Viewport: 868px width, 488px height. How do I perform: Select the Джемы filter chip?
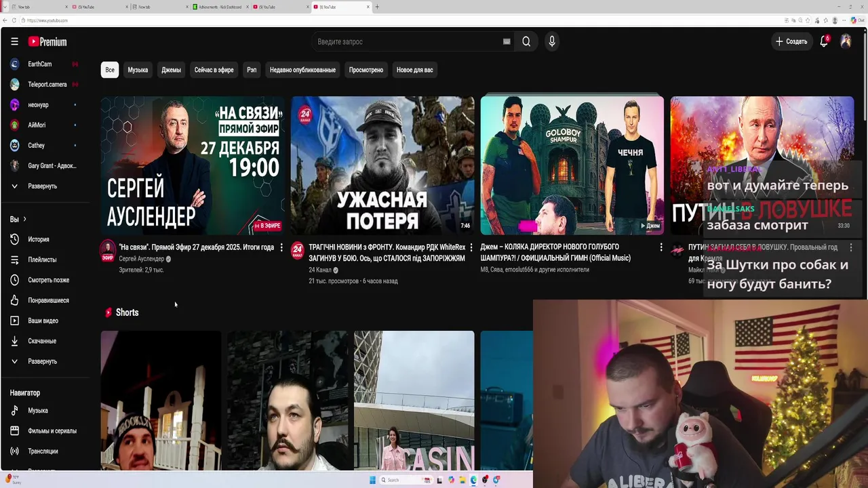[171, 70]
